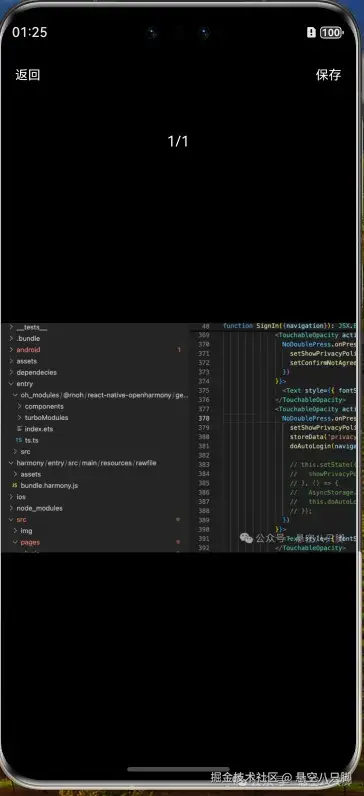Click the </TouchableOpacity> tag on line 376

pyautogui.click(x=310, y=400)
